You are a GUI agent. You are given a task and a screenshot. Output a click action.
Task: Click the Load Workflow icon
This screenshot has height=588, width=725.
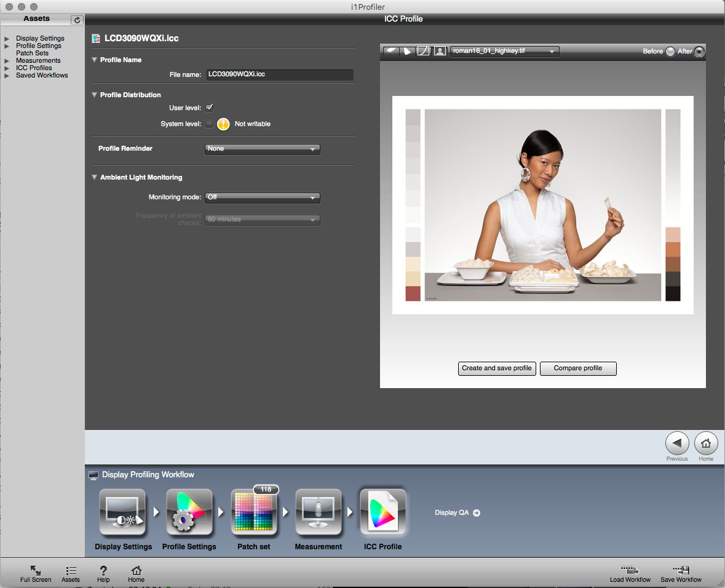click(630, 571)
